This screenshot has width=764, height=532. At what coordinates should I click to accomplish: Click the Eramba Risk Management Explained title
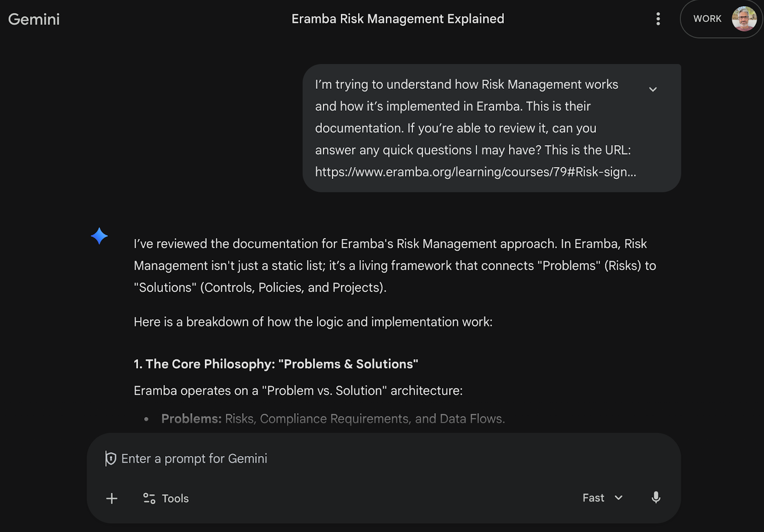[398, 19]
